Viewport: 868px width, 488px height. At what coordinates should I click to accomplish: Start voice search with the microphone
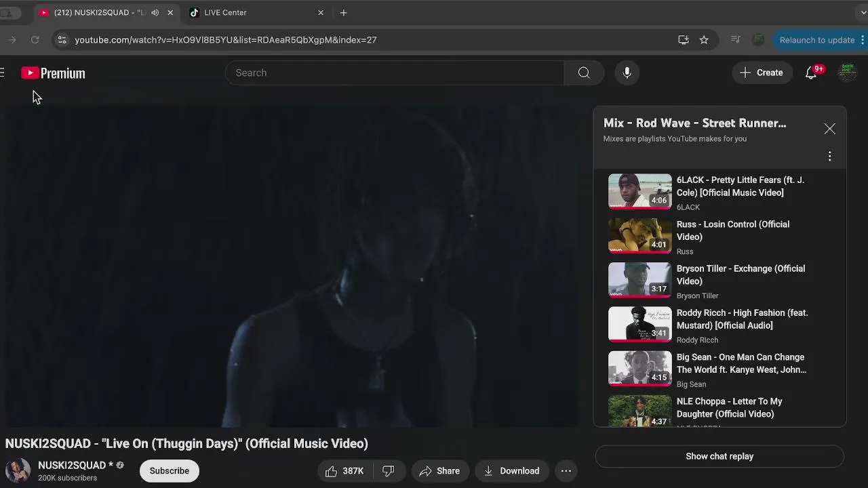tap(627, 73)
